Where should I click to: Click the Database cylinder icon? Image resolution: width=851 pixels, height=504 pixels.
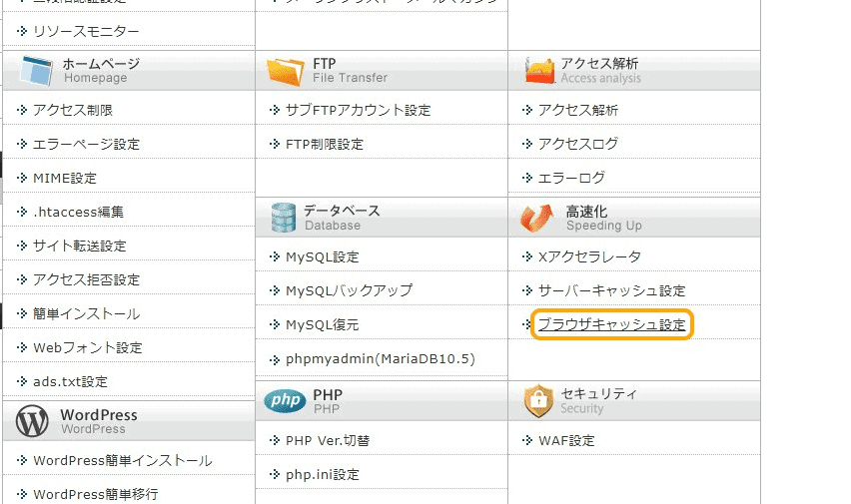pos(284,218)
